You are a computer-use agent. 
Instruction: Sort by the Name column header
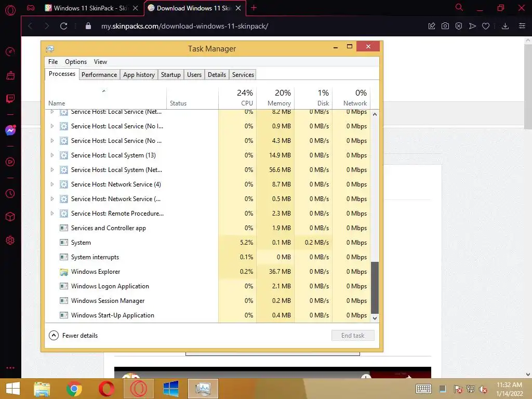[105, 98]
